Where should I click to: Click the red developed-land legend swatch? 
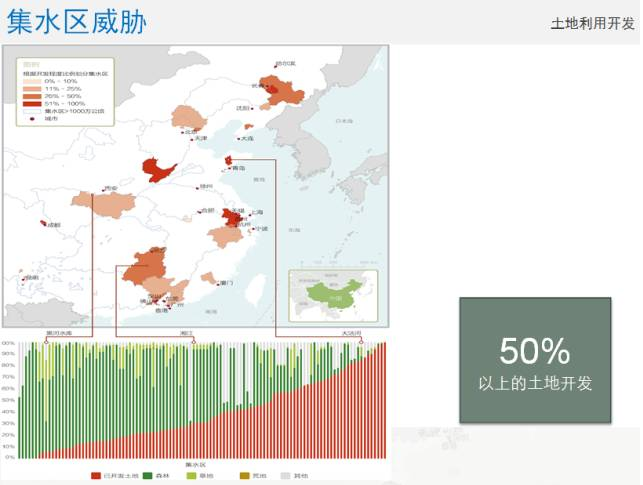click(x=96, y=475)
